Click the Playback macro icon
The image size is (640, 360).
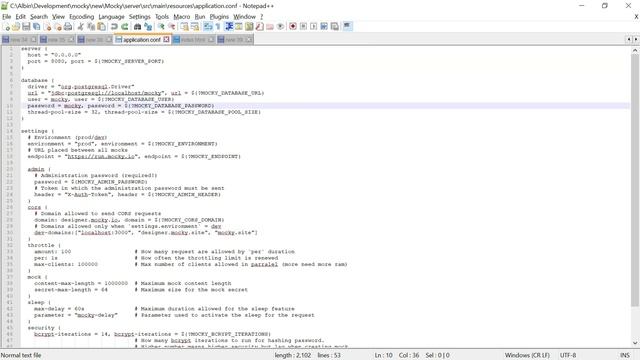(x=313, y=27)
